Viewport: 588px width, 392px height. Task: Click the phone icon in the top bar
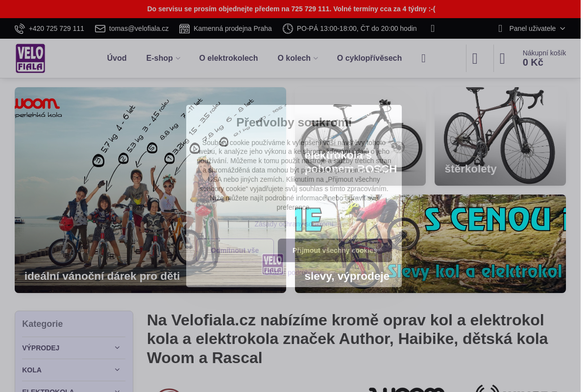point(20,28)
